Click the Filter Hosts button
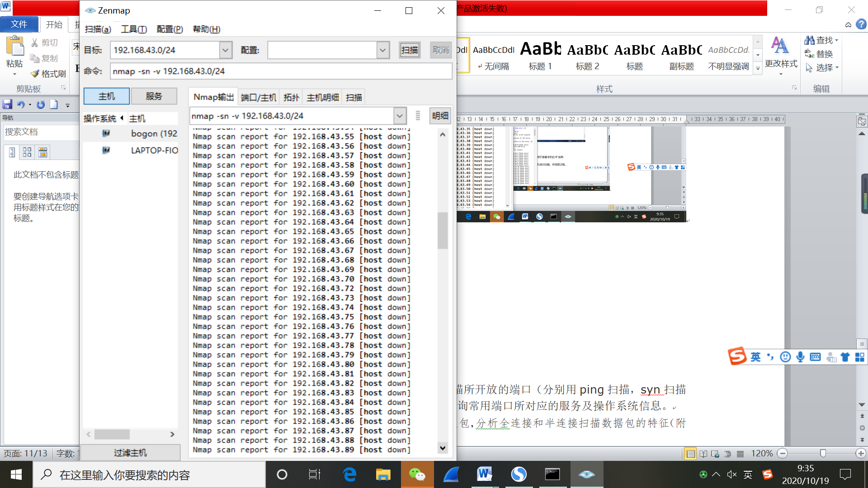The height and width of the screenshot is (488, 868). click(x=130, y=452)
